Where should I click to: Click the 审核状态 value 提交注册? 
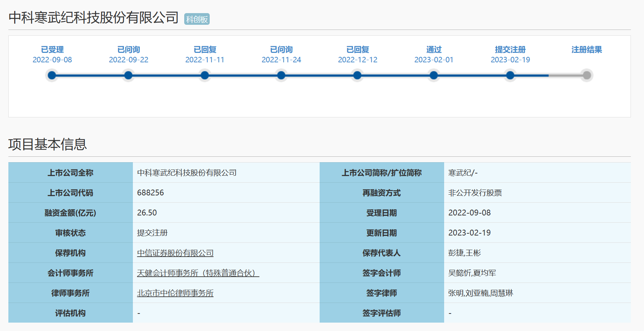pyautogui.click(x=152, y=233)
